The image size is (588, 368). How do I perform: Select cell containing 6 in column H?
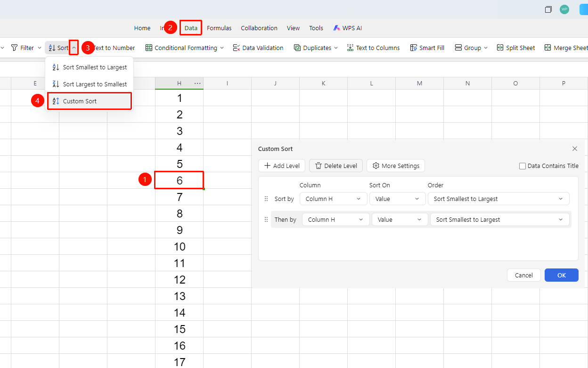pos(179,180)
